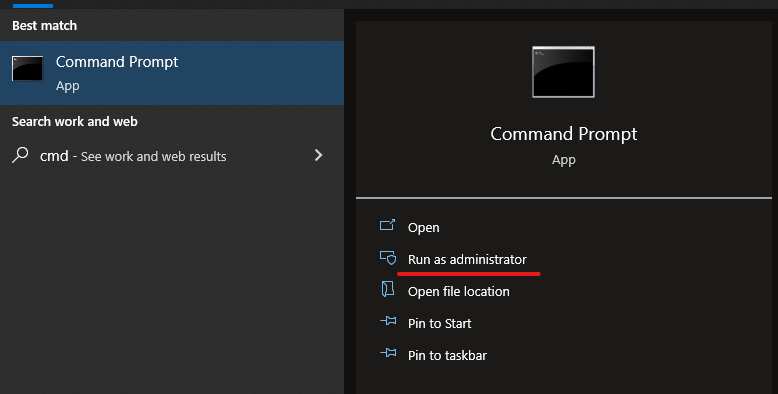The image size is (778, 394).
Task: Open cmd - See work and web results
Action: click(172, 156)
